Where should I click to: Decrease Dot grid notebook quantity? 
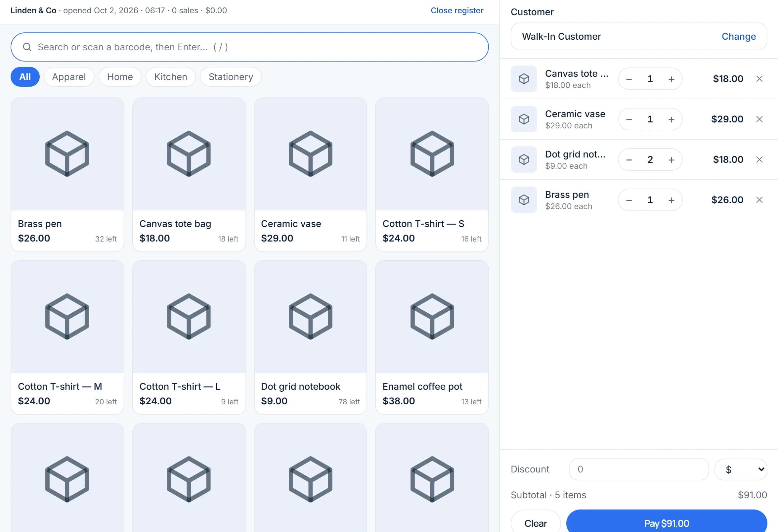(629, 160)
